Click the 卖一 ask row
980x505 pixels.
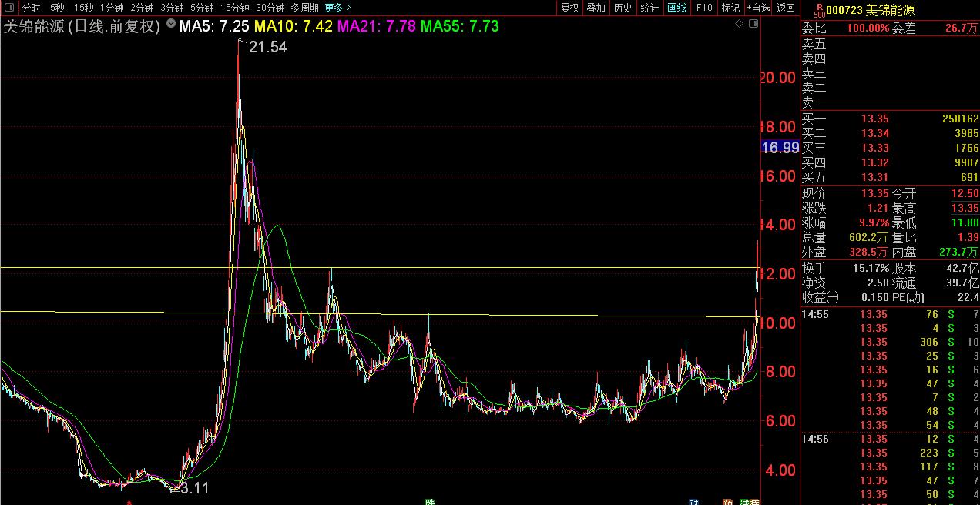(x=890, y=102)
